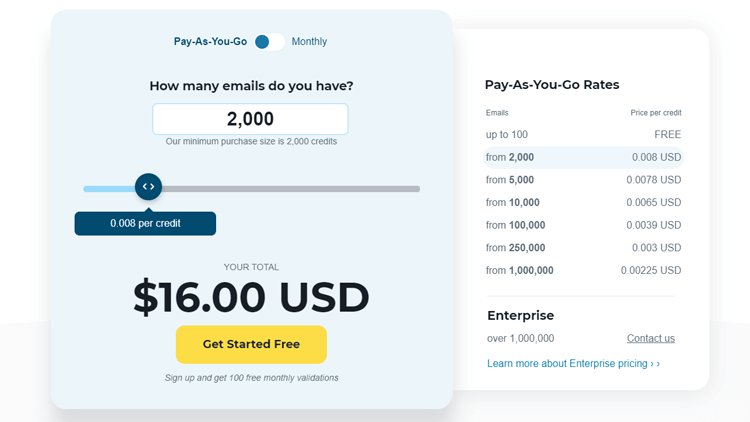
Task: Select the from 10,000 rate row
Action: click(583, 202)
